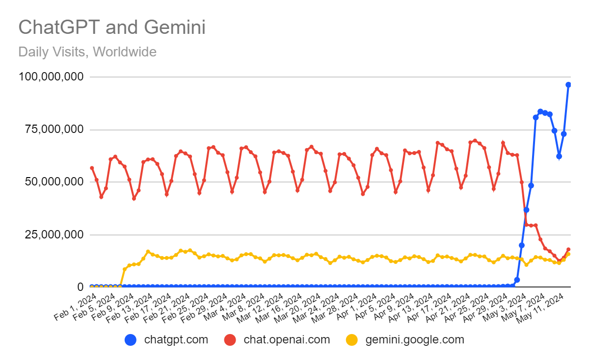This screenshot has height=364, width=589.
Task: Click the blue chatgpt.com legend dot
Action: pyautogui.click(x=131, y=339)
